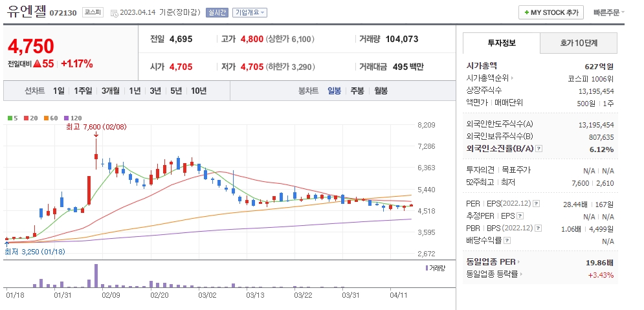The height and width of the screenshot is (310, 644).
Task: Click the 최저 3,250 (01/18) chart marker
Action: click(34, 251)
